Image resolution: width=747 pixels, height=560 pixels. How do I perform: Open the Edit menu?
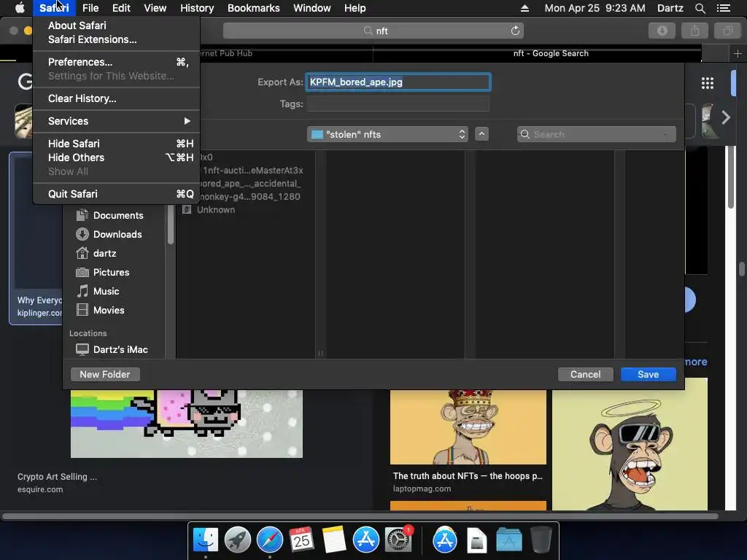121,8
